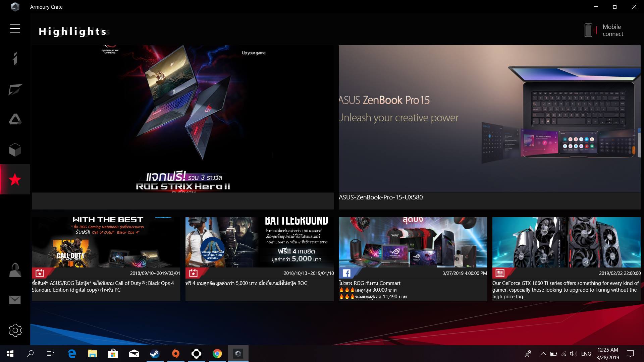The width and height of the screenshot is (644, 362).
Task: Open taskbar search
Action: tap(30, 354)
